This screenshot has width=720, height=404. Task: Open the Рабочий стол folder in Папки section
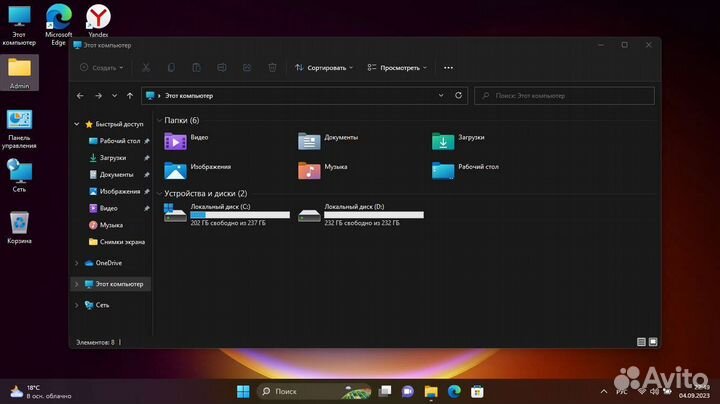pos(466,170)
